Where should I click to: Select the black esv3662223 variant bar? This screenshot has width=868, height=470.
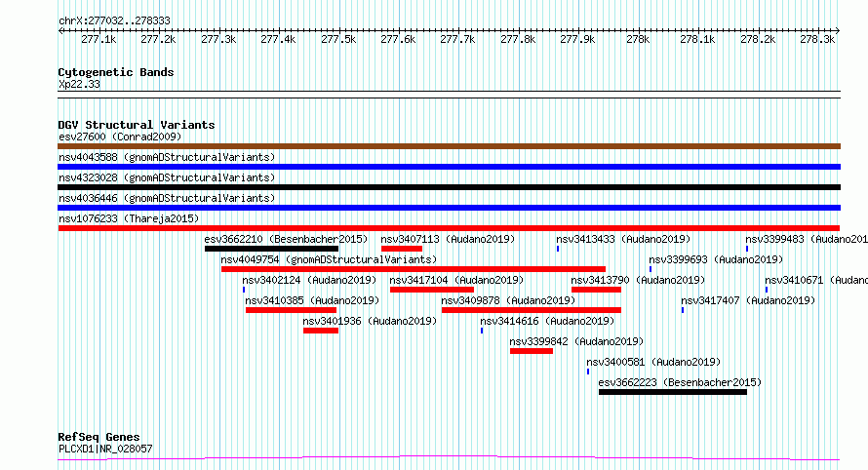[x=673, y=392]
